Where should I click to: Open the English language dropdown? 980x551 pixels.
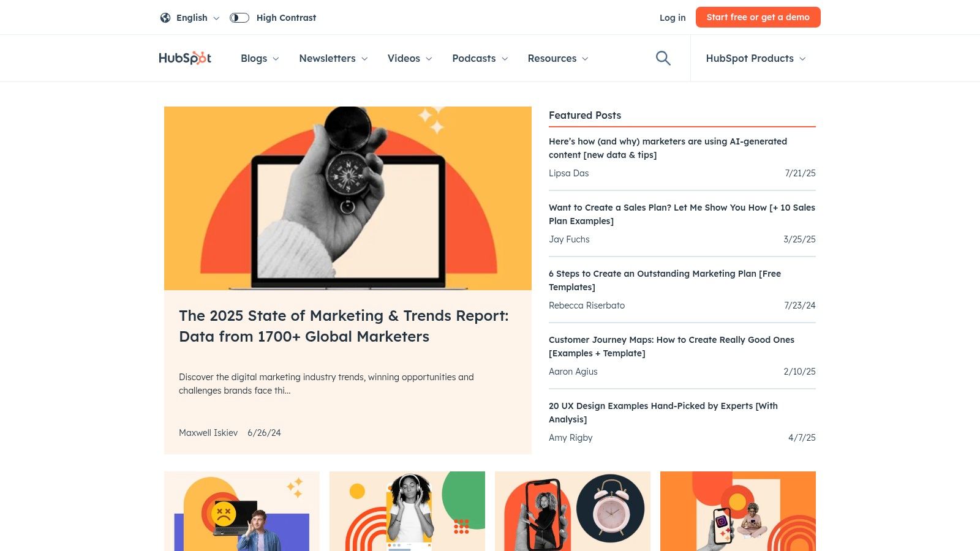[195, 18]
